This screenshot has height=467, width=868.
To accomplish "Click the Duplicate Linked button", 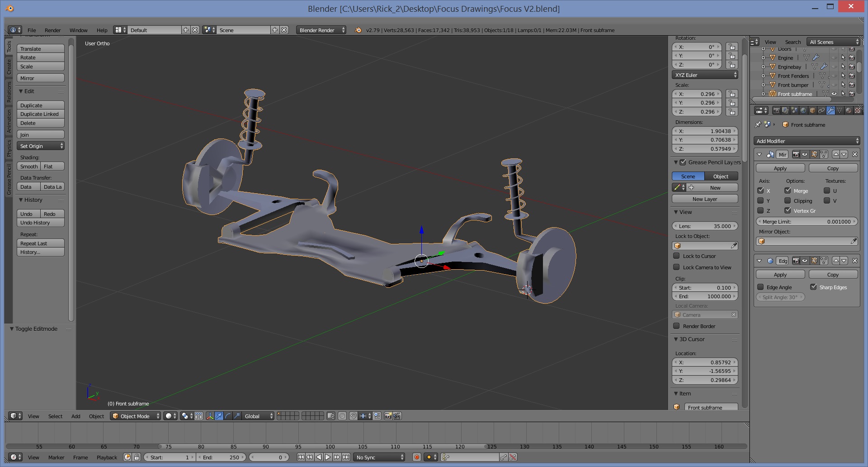I will coord(40,114).
